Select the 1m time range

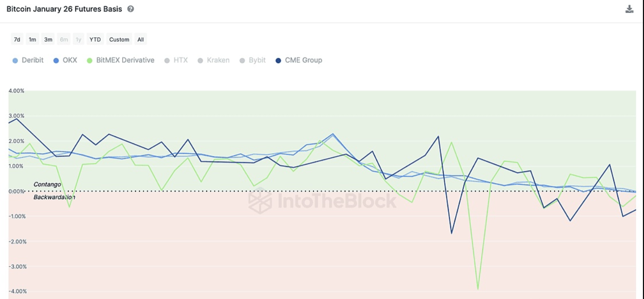click(32, 39)
